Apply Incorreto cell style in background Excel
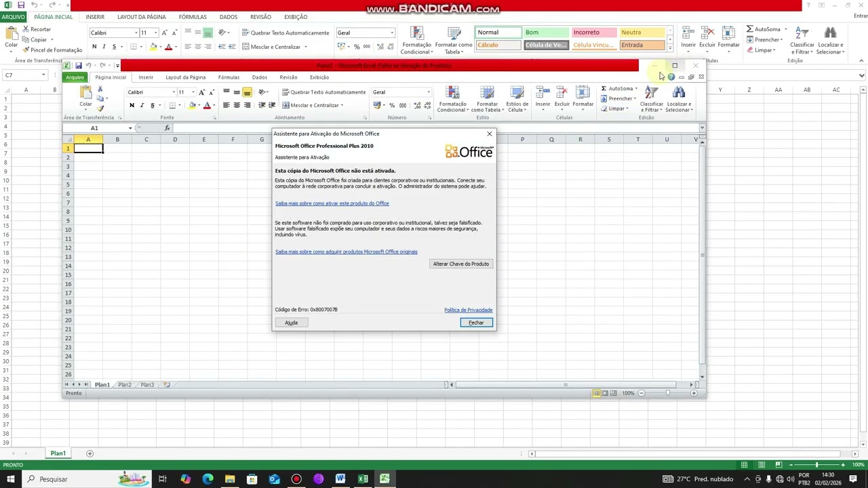Image resolution: width=868 pixels, height=488 pixels. click(x=594, y=33)
